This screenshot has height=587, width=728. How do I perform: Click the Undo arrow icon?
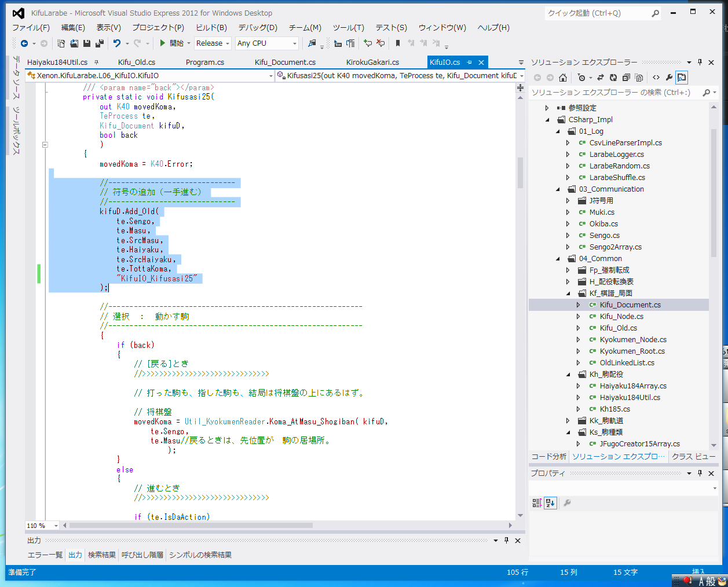[117, 43]
